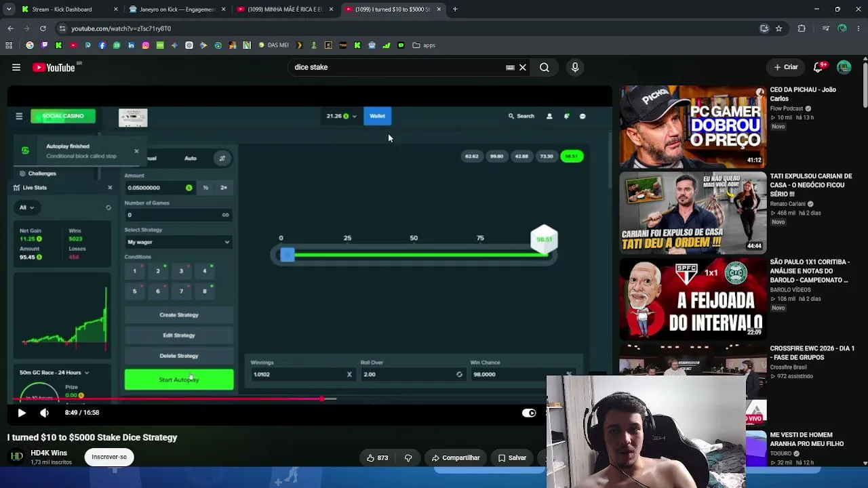This screenshot has width=868, height=488.
Task: Subscribe with the Inscrever-se button
Action: [109, 457]
